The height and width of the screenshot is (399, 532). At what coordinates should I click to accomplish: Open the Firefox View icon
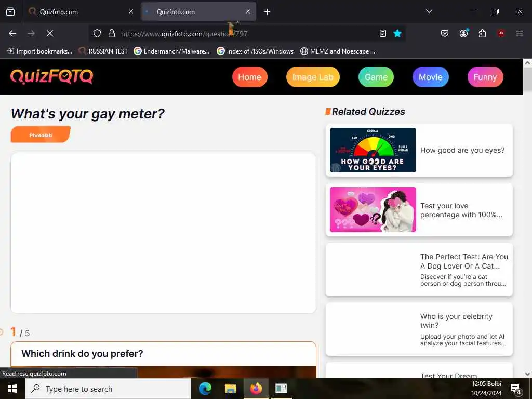pyautogui.click(x=10, y=12)
